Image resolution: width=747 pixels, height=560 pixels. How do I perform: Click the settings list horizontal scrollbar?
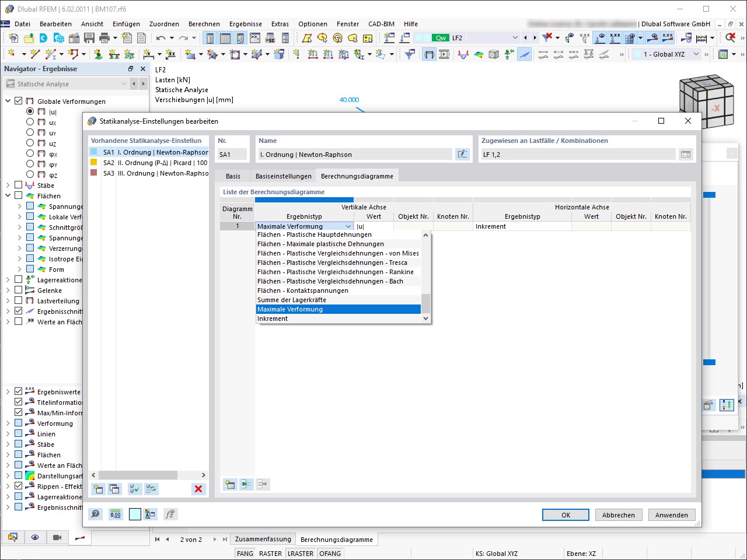[137, 475]
